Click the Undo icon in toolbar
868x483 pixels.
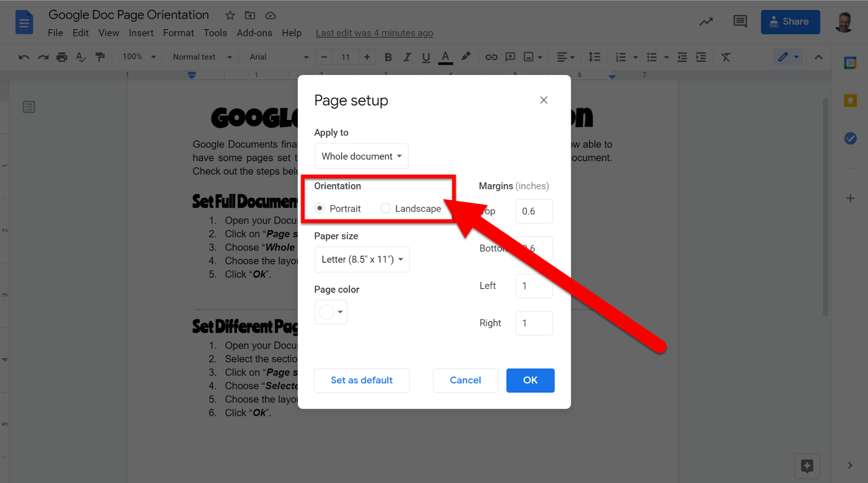pos(24,57)
